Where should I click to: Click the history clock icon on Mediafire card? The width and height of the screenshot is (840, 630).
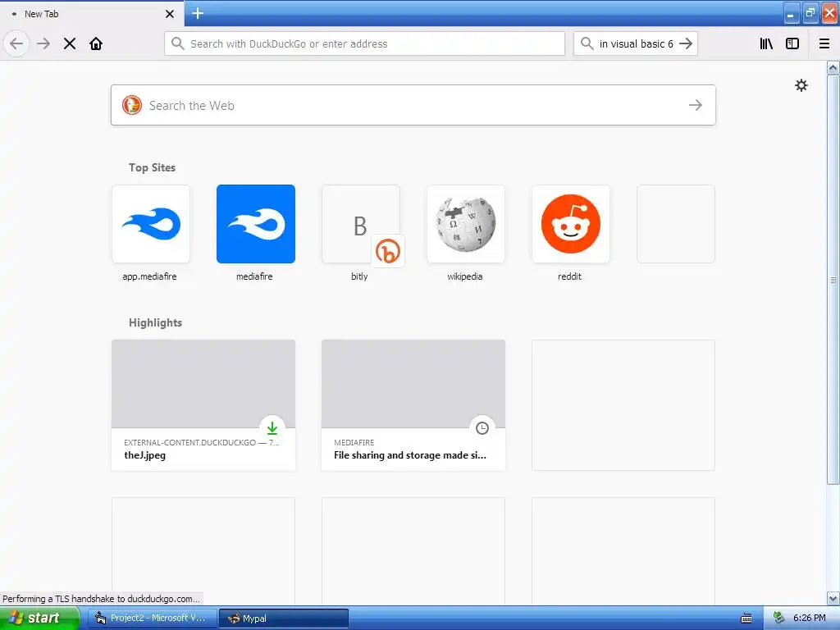click(482, 427)
